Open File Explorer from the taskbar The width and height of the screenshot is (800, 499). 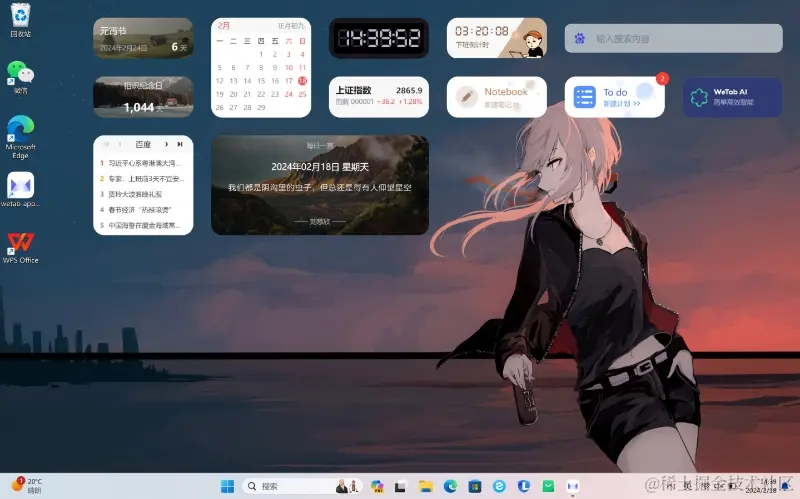click(425, 486)
